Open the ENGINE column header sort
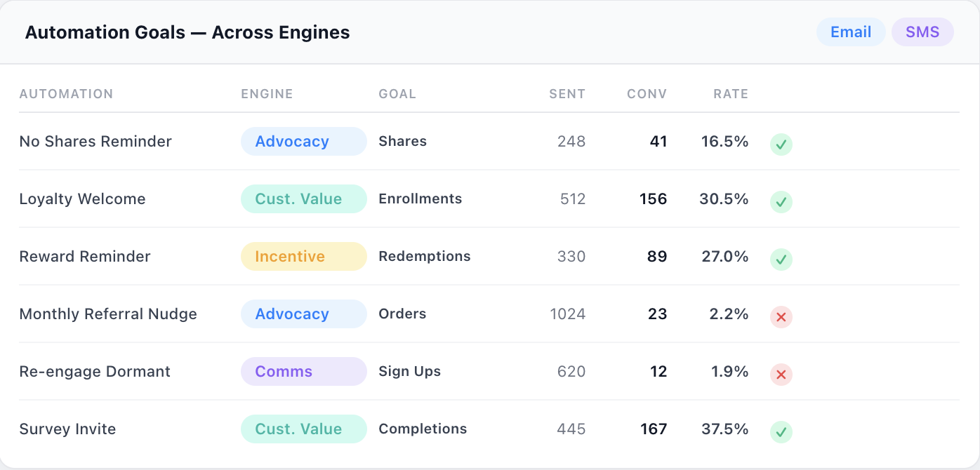980x470 pixels. point(267,93)
